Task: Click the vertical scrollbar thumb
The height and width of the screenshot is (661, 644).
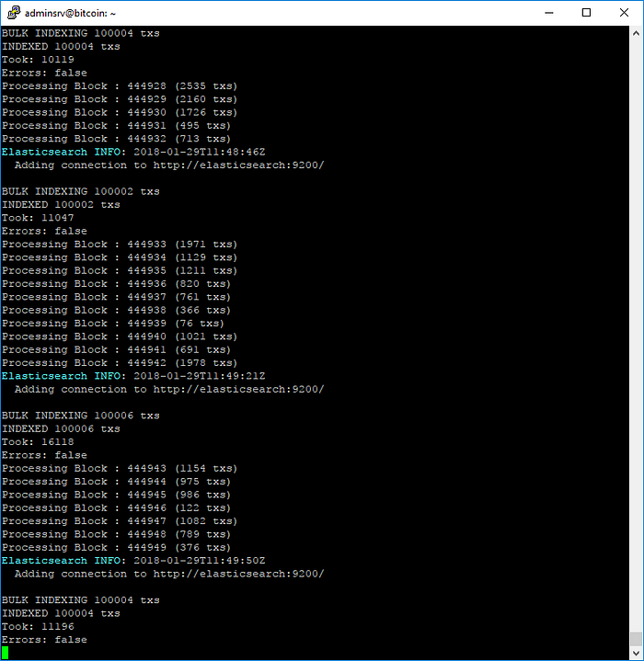Action: 636,639
